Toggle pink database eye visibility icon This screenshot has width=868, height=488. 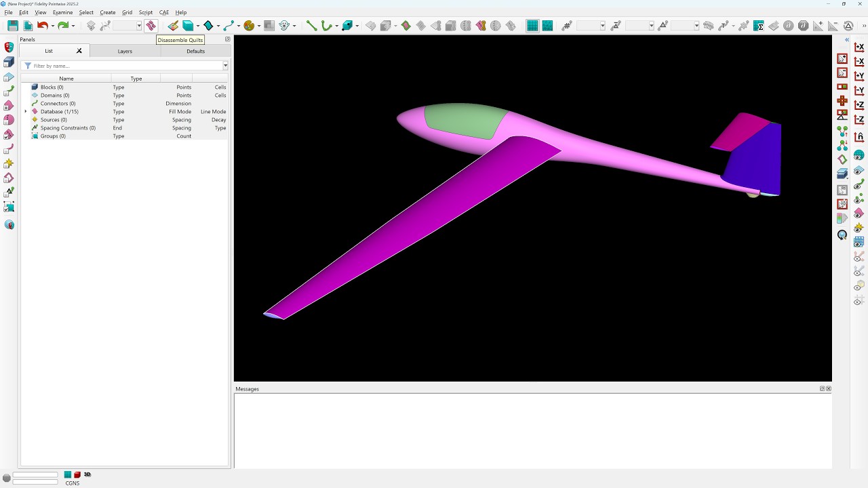(859, 213)
